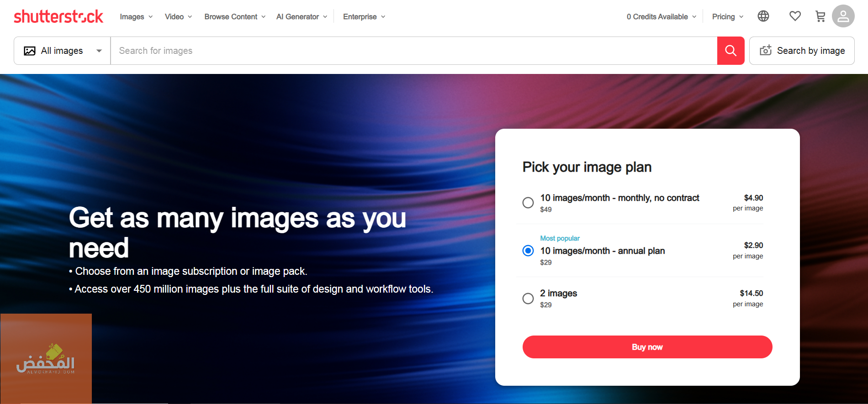Click the red search magnifier button
The image size is (868, 404).
coord(731,51)
